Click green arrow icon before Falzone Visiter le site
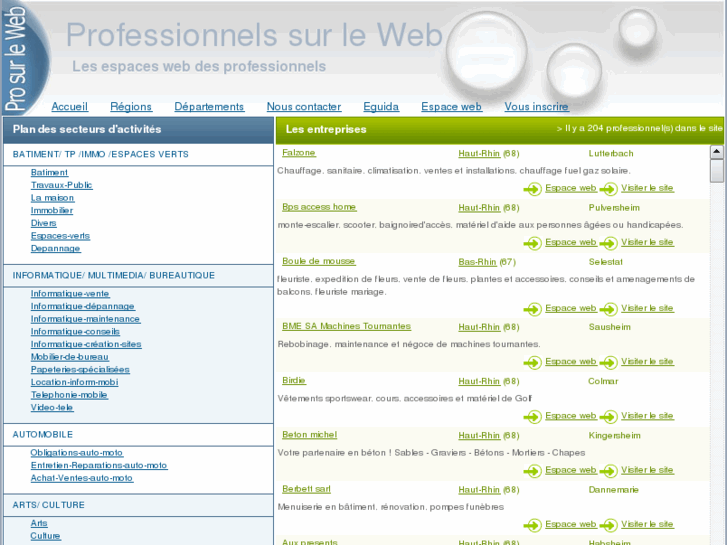This screenshot has width=727, height=545. pyautogui.click(x=609, y=189)
